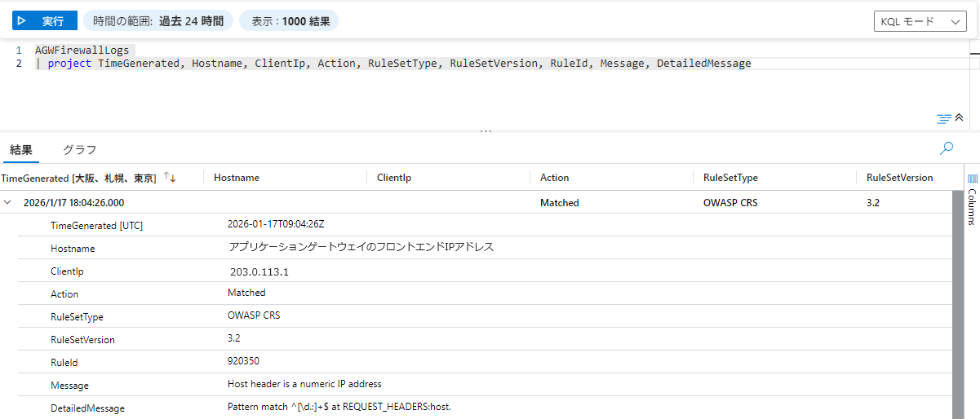Open the Columns side panel
The width and height of the screenshot is (980, 419).
coord(972,198)
